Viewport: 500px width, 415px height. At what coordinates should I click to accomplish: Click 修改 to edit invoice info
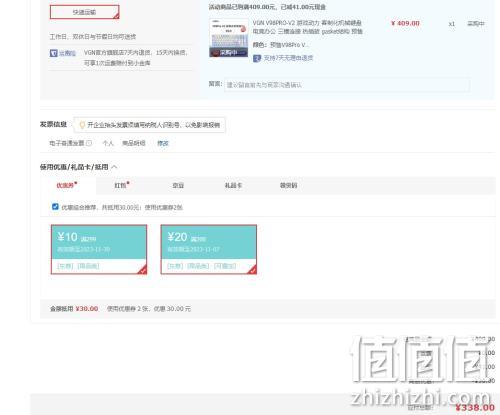(163, 143)
